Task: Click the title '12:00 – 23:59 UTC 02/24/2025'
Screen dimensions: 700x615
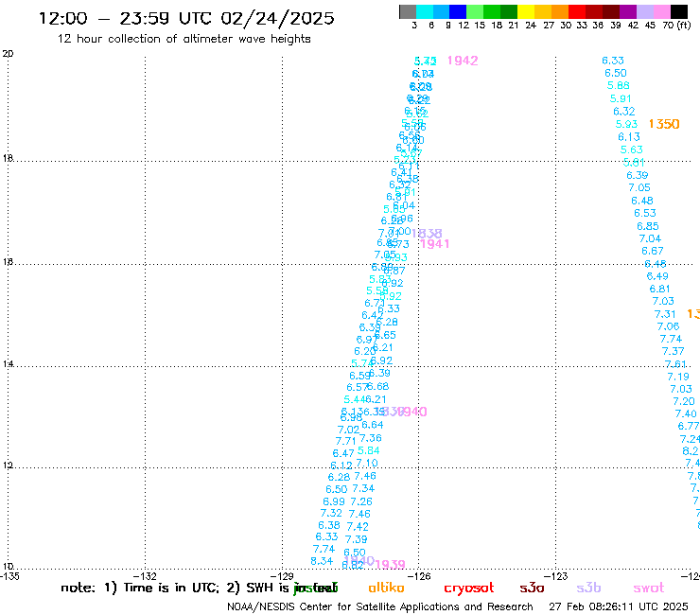Action: tap(186, 18)
